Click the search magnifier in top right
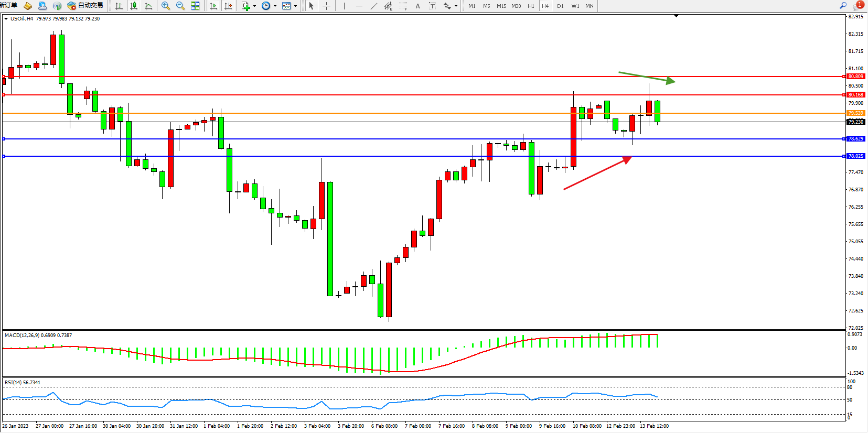This screenshot has height=433, width=868. pos(843,5)
